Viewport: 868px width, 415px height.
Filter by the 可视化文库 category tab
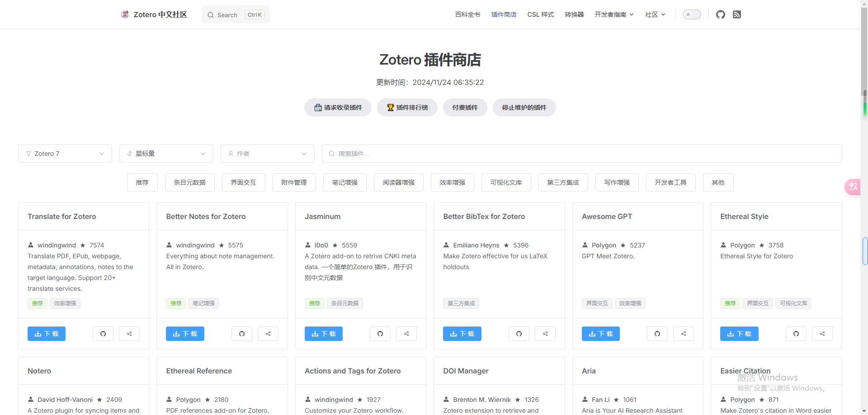click(x=506, y=182)
